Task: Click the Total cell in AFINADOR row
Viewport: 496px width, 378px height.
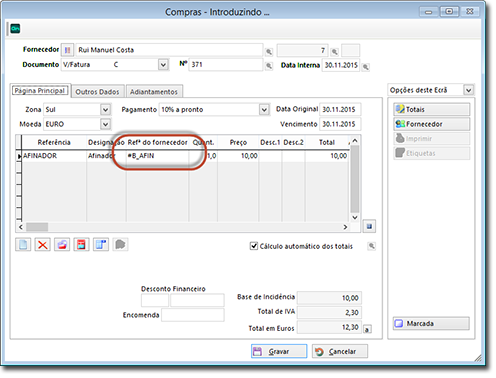Action: coord(327,156)
